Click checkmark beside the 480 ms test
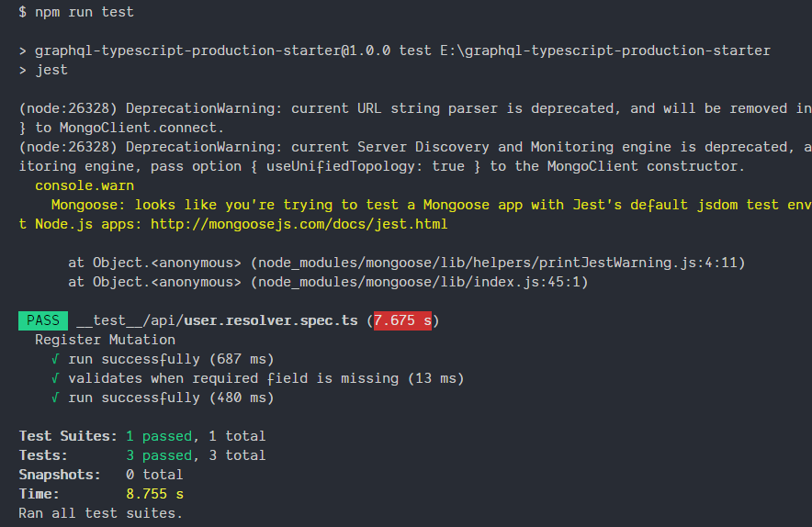 point(56,398)
